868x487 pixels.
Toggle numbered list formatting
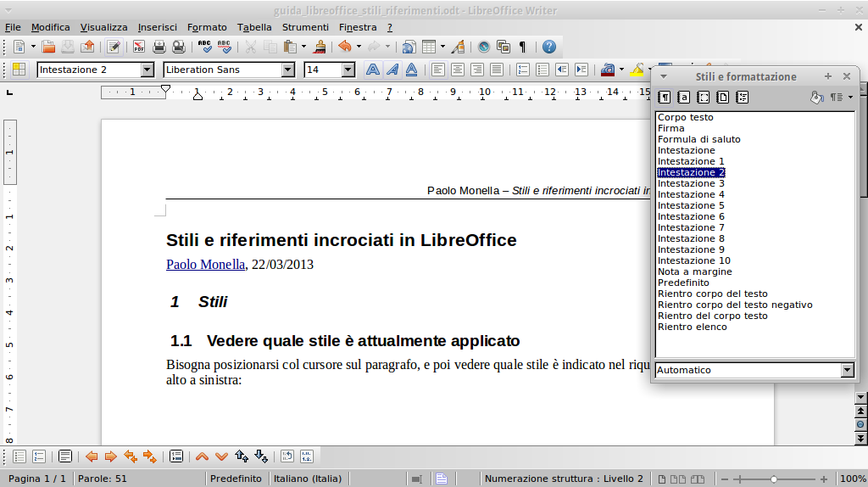(x=522, y=70)
